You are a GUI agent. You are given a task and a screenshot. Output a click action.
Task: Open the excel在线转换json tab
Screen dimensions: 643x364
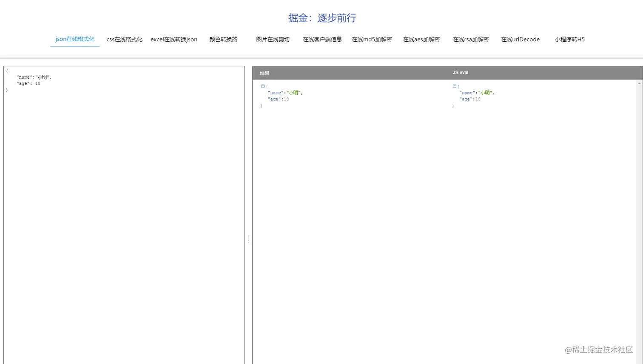[174, 39]
